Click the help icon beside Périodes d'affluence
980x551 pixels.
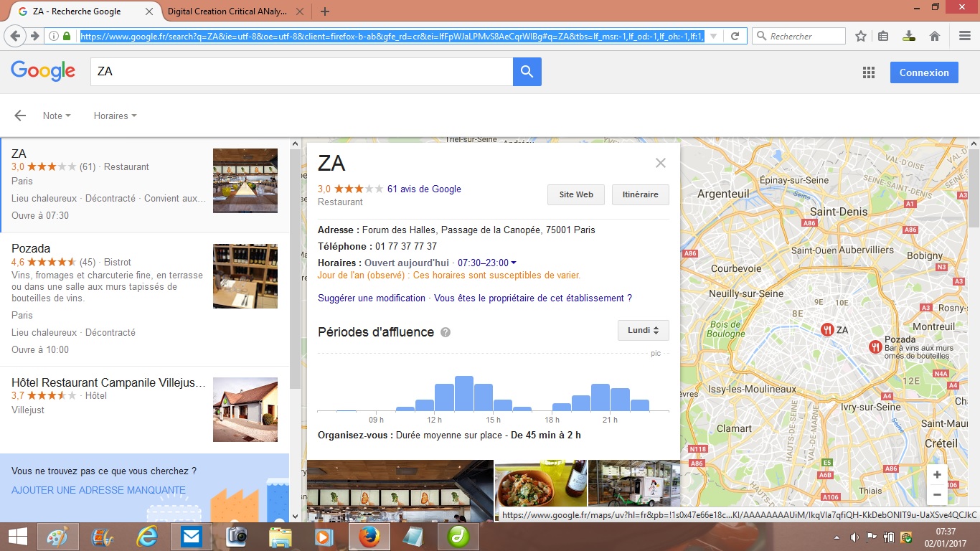[446, 332]
